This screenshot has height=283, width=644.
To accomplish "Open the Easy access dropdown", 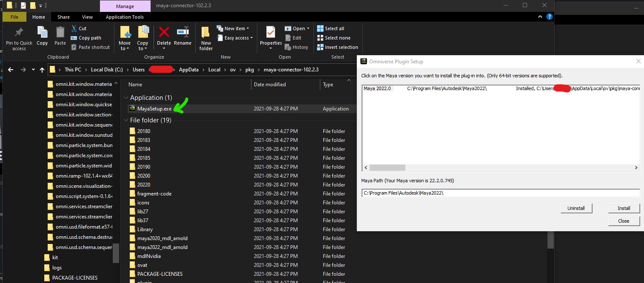I will (x=235, y=38).
